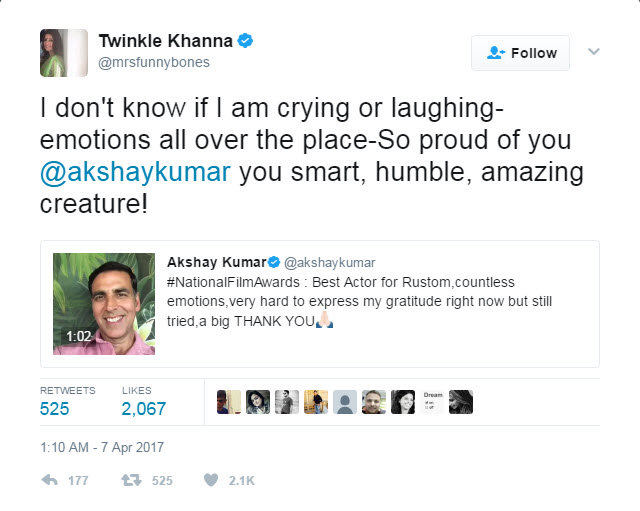This screenshot has height=511, width=640.
Task: View the 525 retweets list
Action: [x=54, y=408]
